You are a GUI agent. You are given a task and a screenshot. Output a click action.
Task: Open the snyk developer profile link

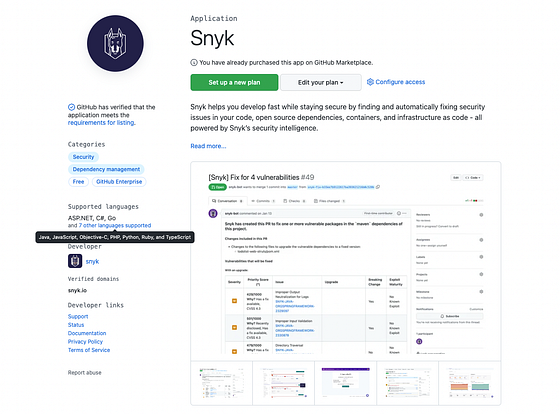point(92,261)
